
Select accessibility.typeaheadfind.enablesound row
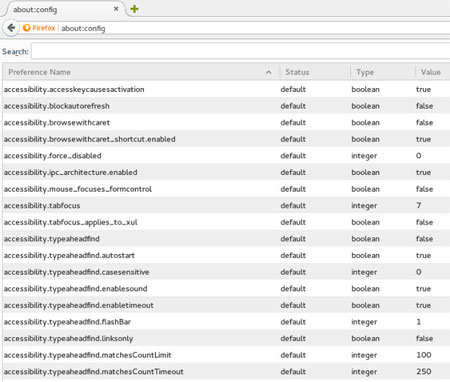226,288
